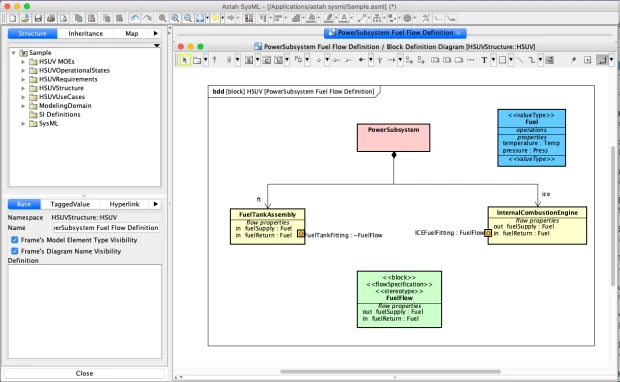The image size is (620, 382).
Task: Select the Block tool in diagram toolbar
Action: [x=249, y=60]
